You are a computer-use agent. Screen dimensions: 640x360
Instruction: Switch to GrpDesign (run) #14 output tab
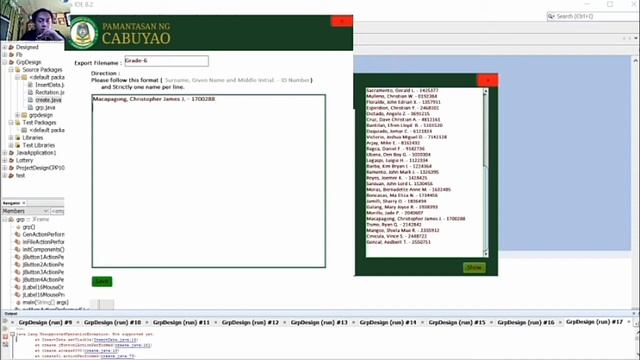[388, 322]
